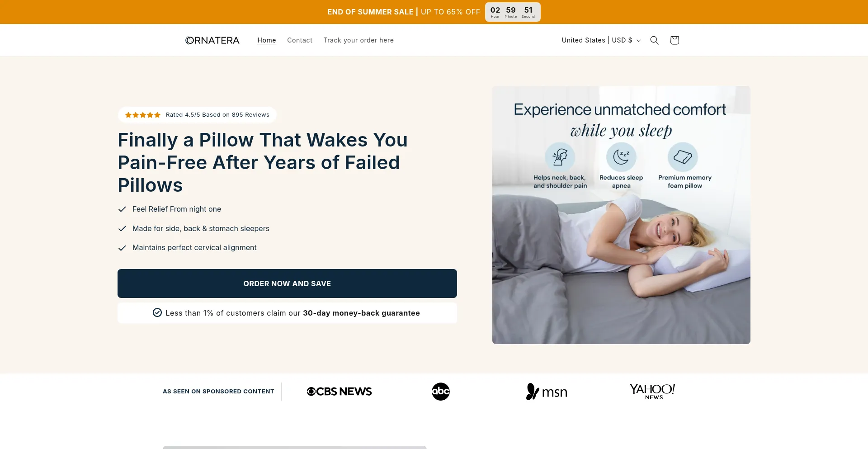Open the Contact menu item
This screenshot has height=449, width=868.
coord(300,40)
